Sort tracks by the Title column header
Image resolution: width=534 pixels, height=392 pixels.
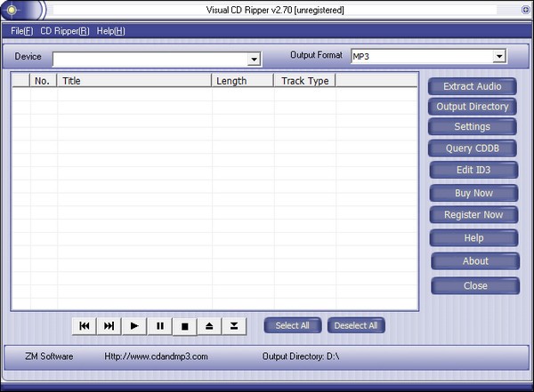(133, 81)
